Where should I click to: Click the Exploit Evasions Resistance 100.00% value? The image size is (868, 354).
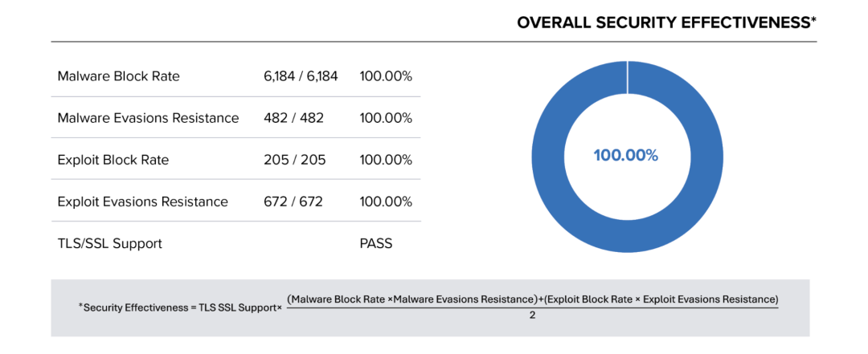(x=386, y=201)
